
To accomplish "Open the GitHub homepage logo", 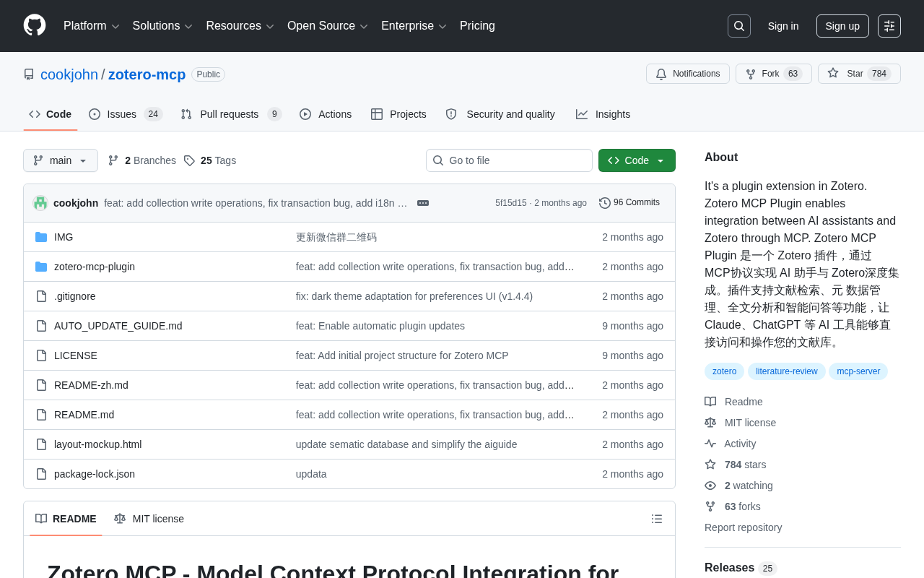I will click(35, 25).
